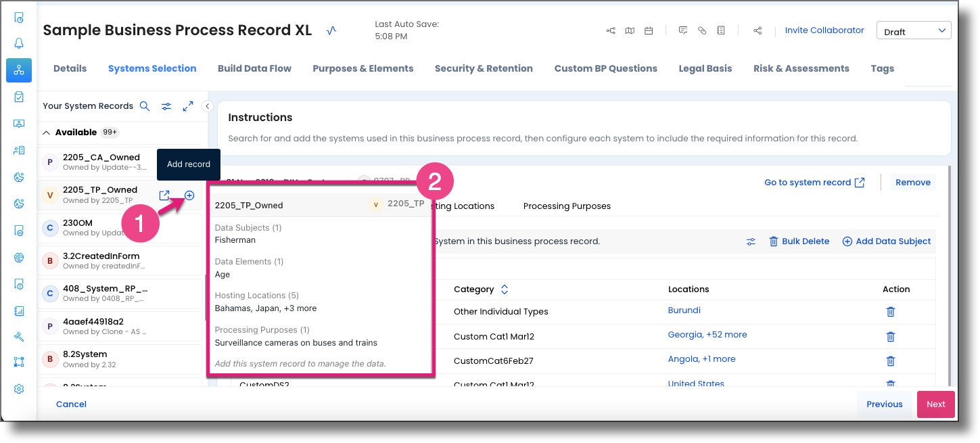Open attachments via the paperclip icon

click(701, 30)
